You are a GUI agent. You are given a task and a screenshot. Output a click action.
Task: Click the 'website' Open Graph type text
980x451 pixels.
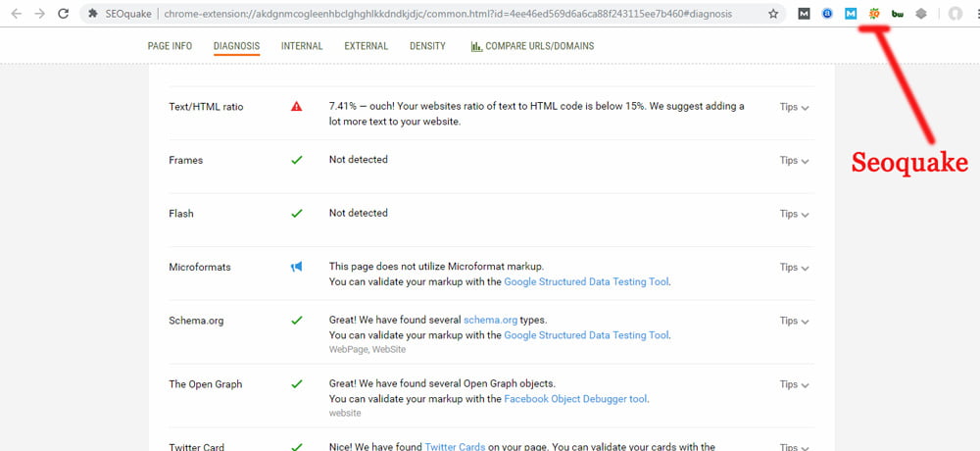coord(345,413)
